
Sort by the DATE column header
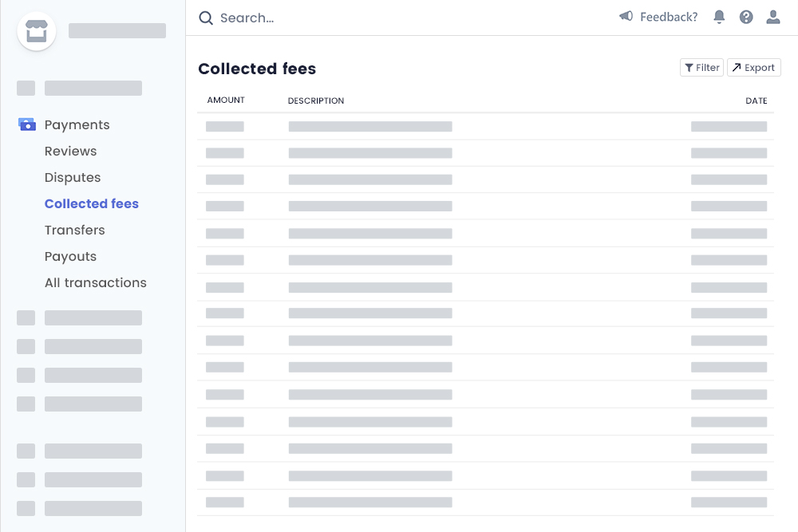point(756,100)
